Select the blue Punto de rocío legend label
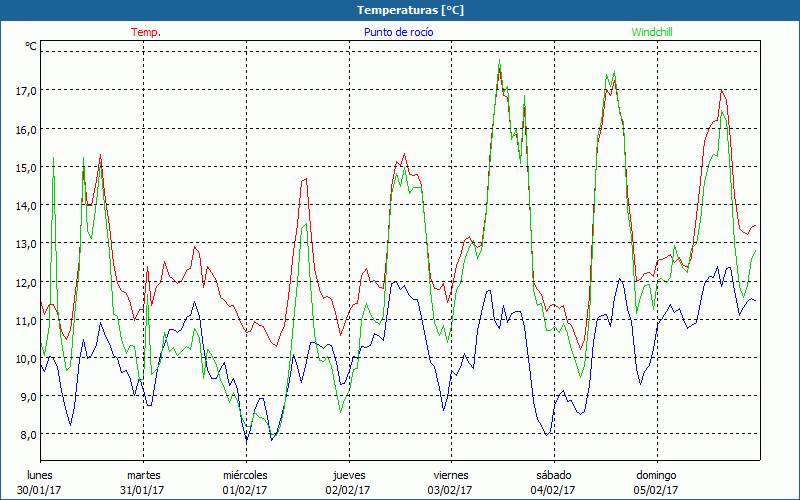 pos(398,32)
